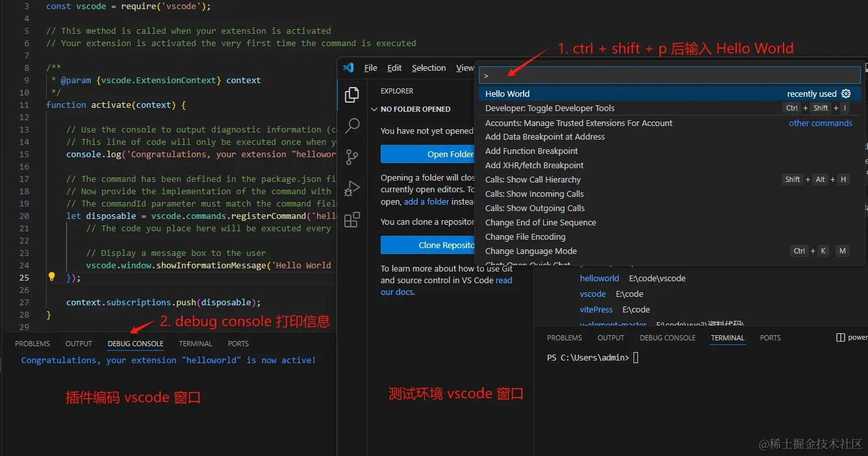Screen dimensions: 868x456
Task: Click debug console message 'Congratulations, your extension'
Action: pos(168,360)
